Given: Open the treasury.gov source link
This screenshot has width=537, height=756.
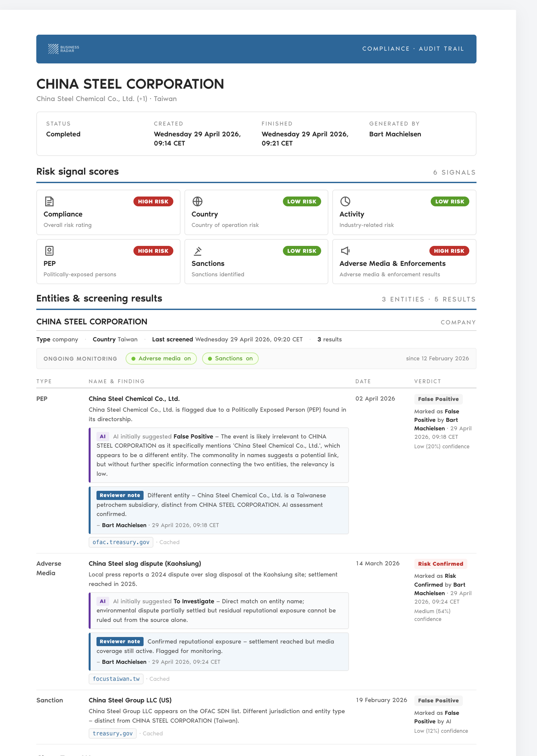Looking at the screenshot, I should click(113, 733).
